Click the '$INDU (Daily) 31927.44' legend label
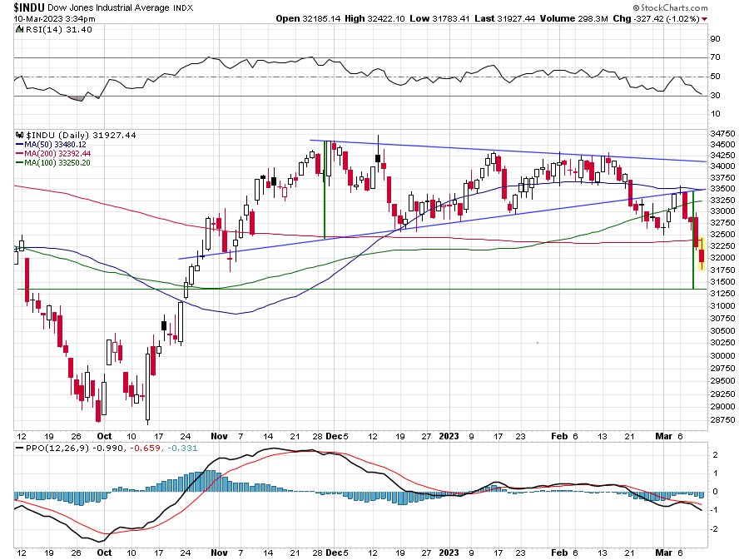This screenshot has width=749, height=560. tap(81, 135)
